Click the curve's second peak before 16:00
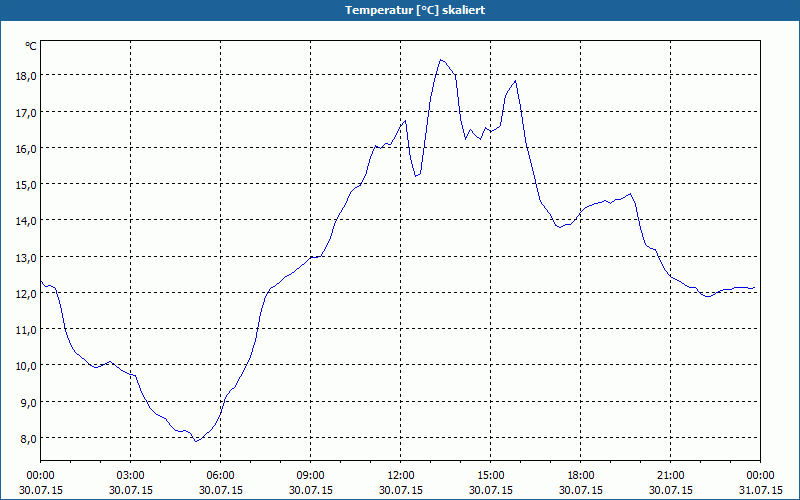 [516, 81]
